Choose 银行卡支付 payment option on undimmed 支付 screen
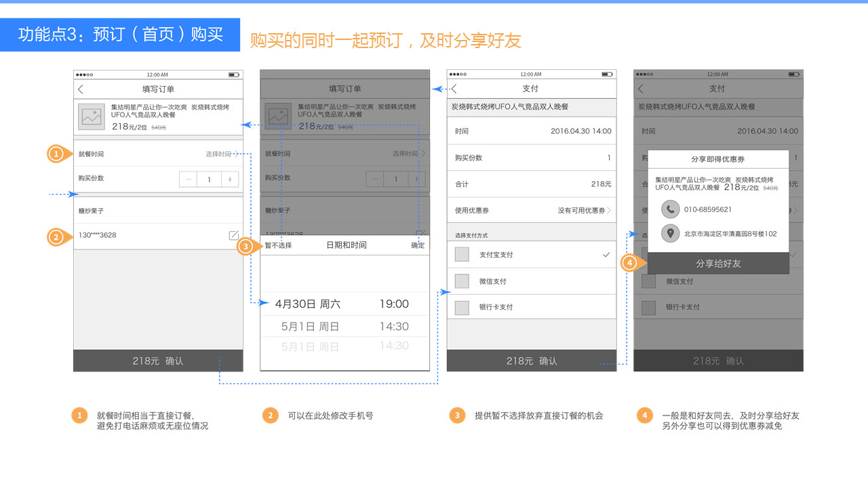Screen dimensions: 868x488 point(532,307)
